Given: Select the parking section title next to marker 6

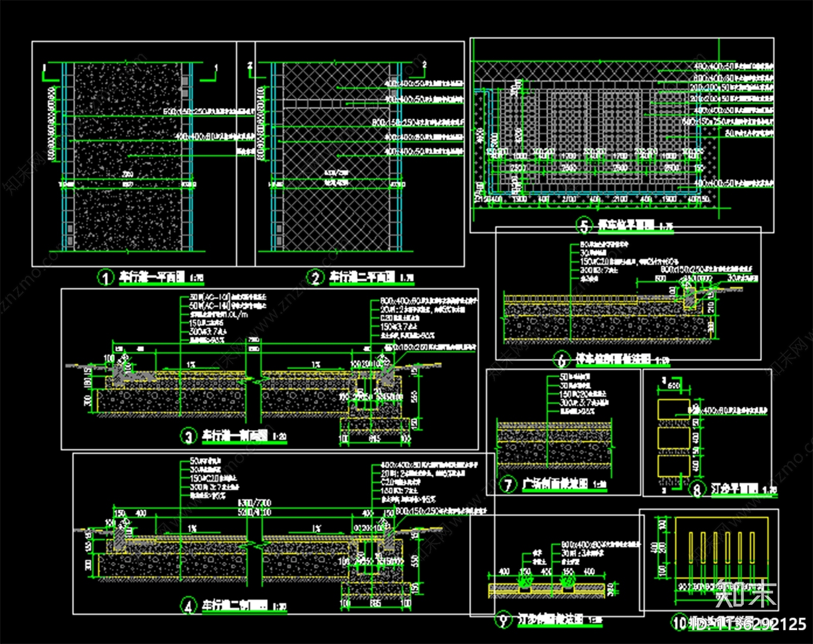Looking at the screenshot, I should pyautogui.click(x=613, y=359).
